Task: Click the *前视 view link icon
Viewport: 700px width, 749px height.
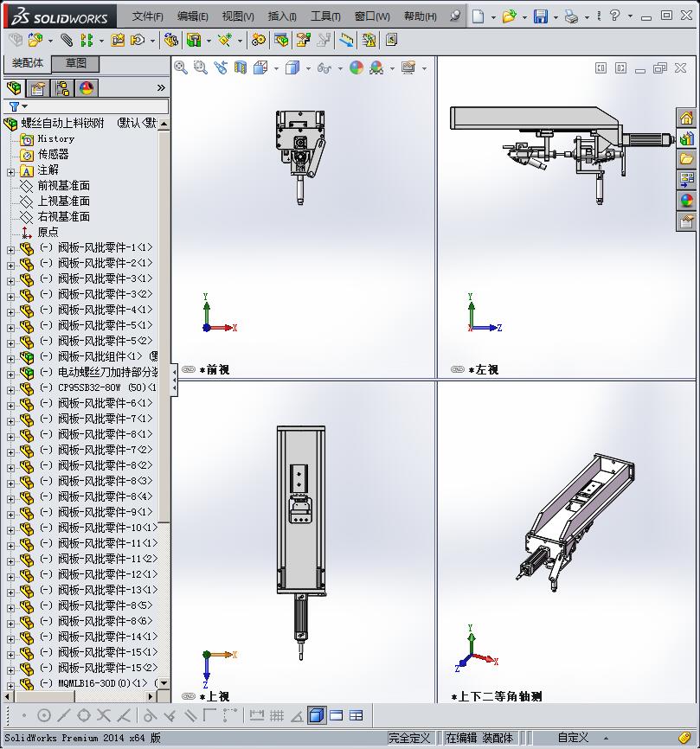Action: (x=189, y=369)
